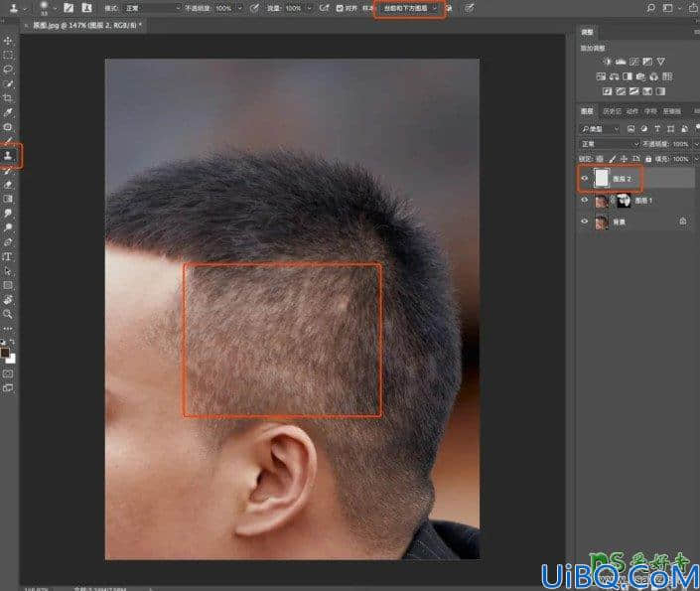The width and height of the screenshot is (700, 591).
Task: Select the Rectangular Marquee tool
Action: pos(8,56)
